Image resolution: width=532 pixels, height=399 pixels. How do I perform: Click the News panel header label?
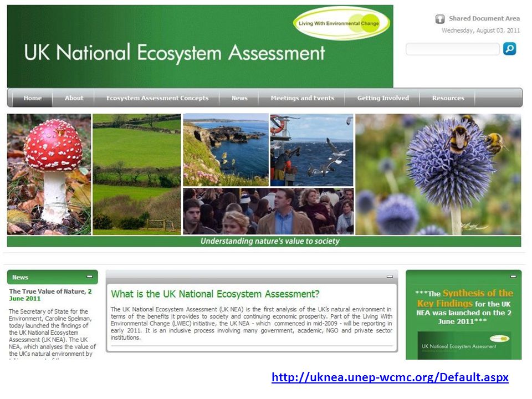[x=20, y=277]
